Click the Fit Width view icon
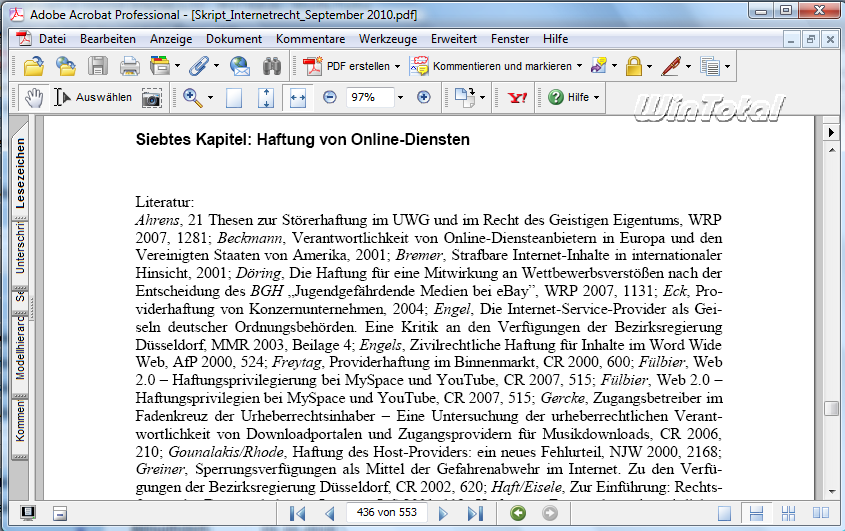 [x=297, y=98]
